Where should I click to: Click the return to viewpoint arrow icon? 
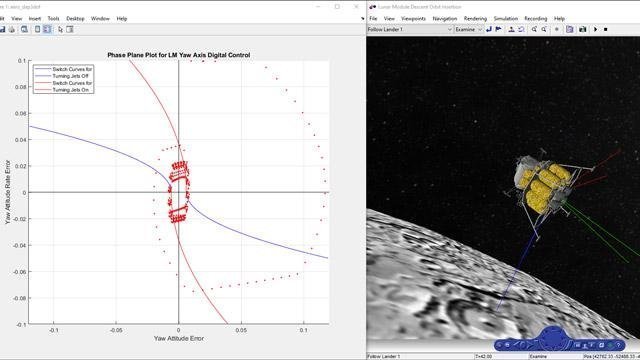pos(489,29)
